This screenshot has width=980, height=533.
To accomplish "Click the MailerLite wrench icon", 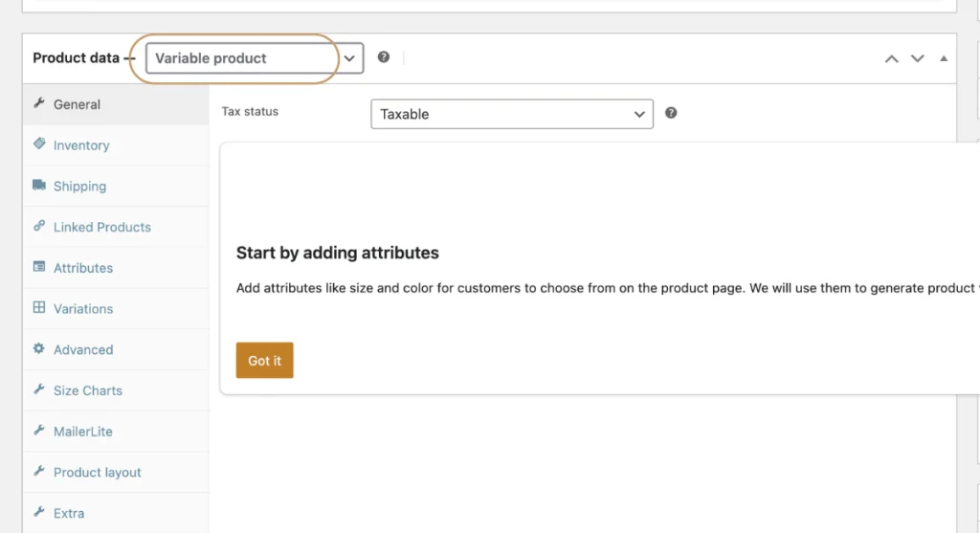I will (x=38, y=430).
